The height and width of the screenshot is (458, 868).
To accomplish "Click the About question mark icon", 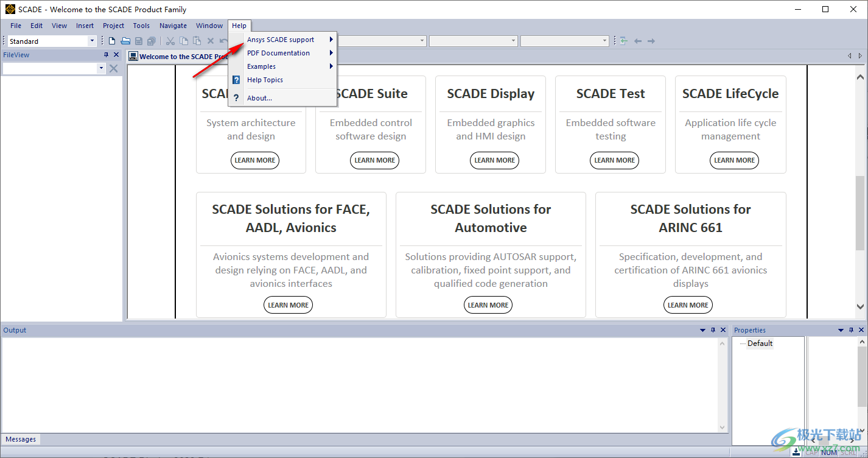I will (236, 98).
